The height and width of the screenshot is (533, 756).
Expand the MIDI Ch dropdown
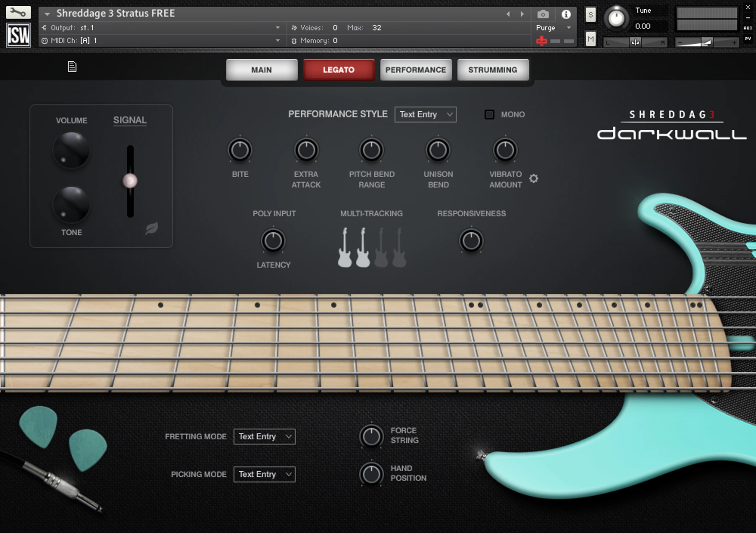coord(278,41)
